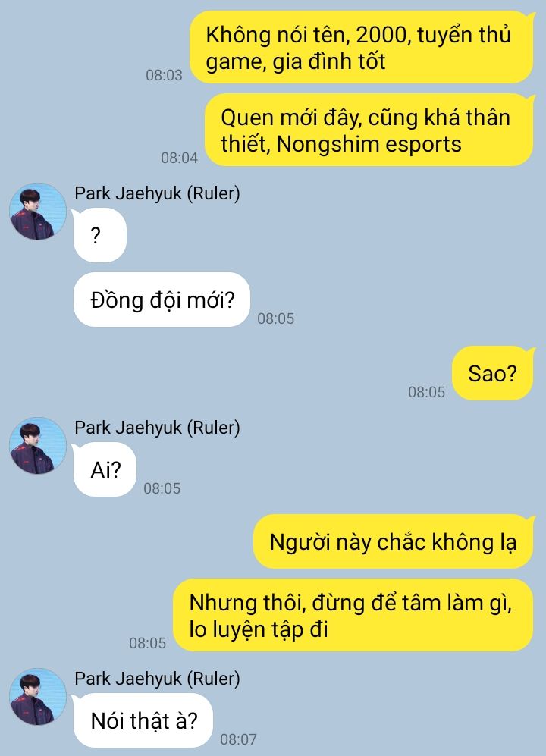Select the yellow 'Sao?' message bubble
This screenshot has width=546, height=756.
point(494,373)
